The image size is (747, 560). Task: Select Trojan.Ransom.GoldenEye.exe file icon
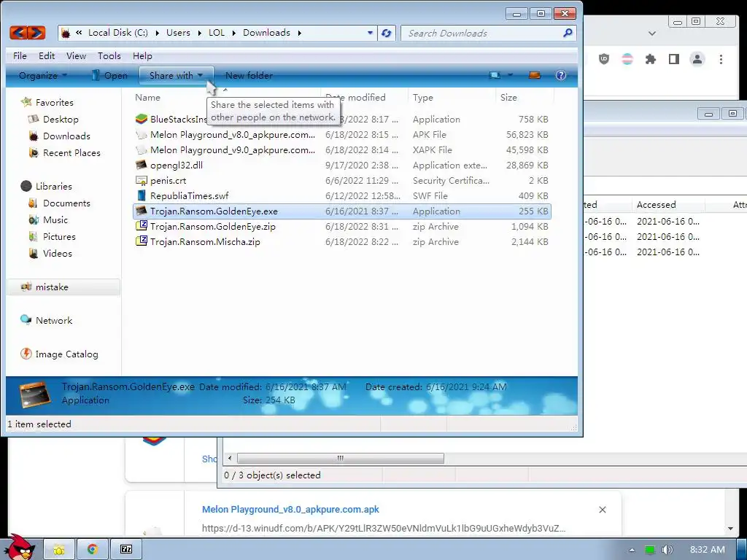point(141,211)
